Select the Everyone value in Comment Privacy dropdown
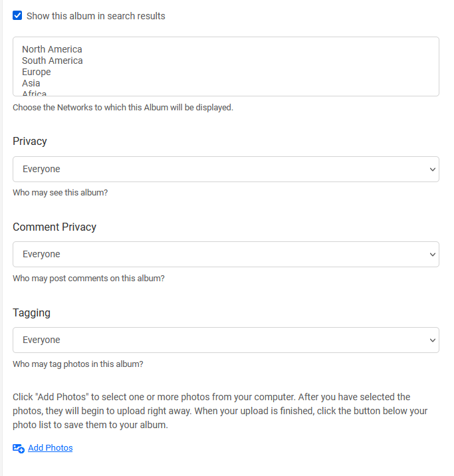The width and height of the screenshot is (454, 476). click(41, 255)
